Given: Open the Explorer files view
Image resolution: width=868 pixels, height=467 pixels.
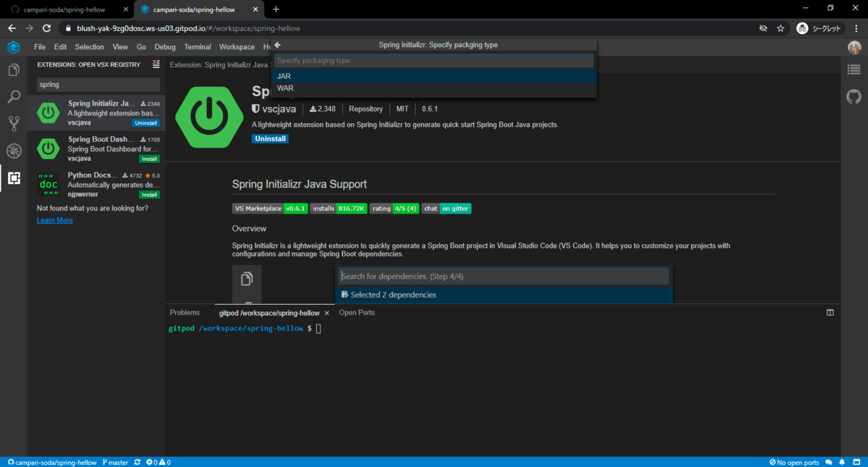Looking at the screenshot, I should (x=13, y=70).
